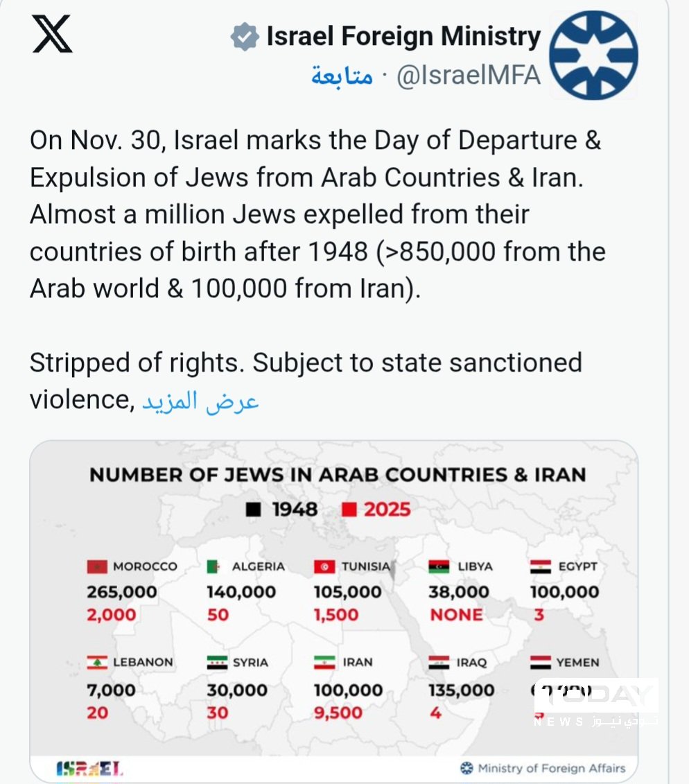
Task: Click the red 2025 legend square
Action: click(x=350, y=510)
